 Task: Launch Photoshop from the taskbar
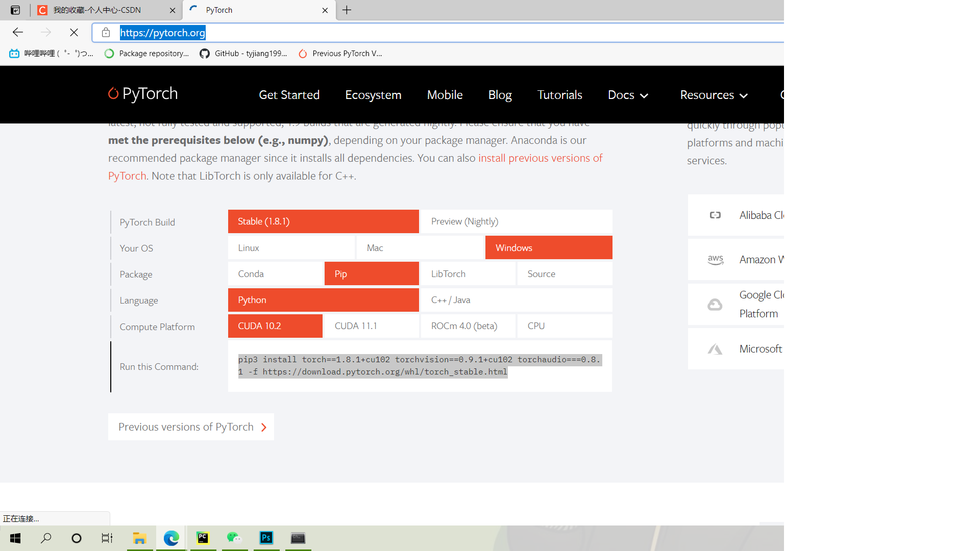266,538
